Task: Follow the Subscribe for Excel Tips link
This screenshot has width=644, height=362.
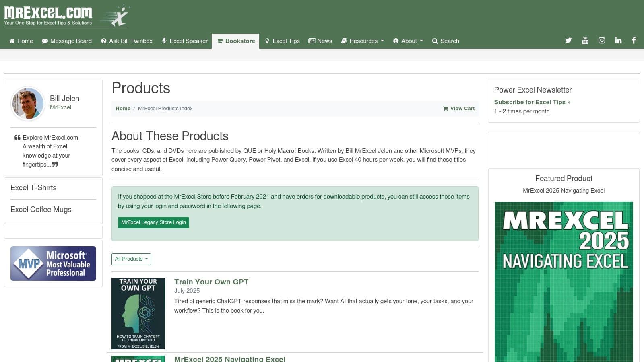Action: [x=532, y=102]
